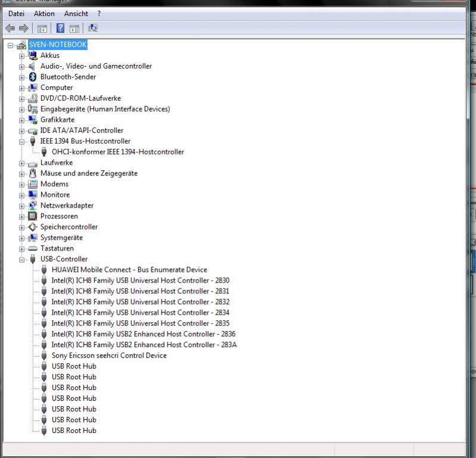The image size is (476, 458).
Task: Expand the Tastaturen node
Action: coord(21,249)
